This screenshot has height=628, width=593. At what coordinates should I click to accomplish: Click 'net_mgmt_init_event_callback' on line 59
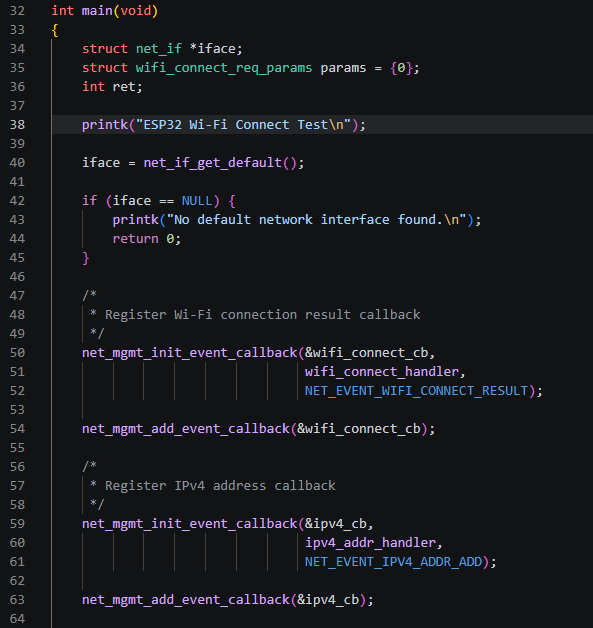[x=189, y=524]
